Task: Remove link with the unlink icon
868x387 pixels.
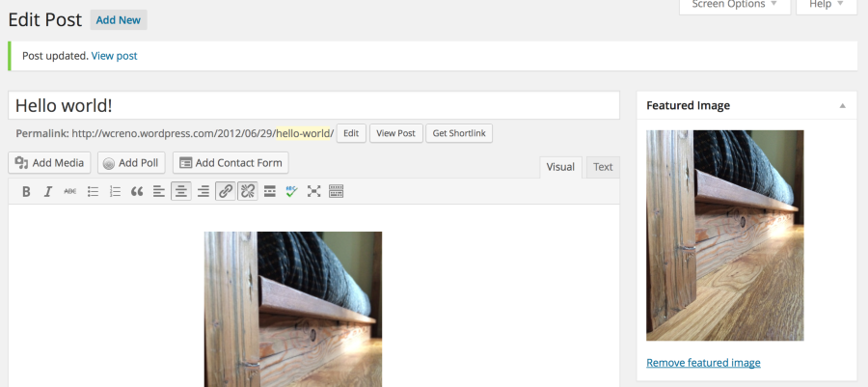Action: click(247, 192)
